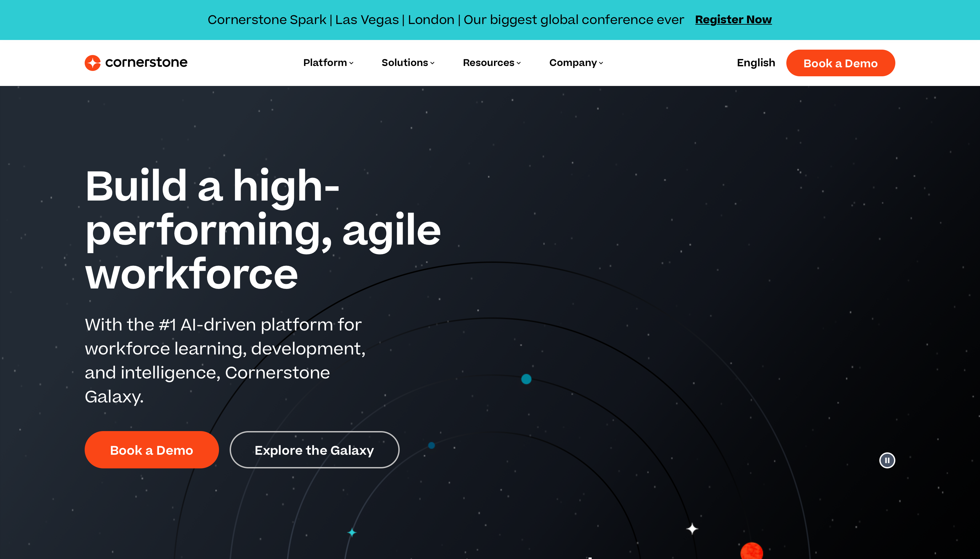Image resolution: width=980 pixels, height=559 pixels.
Task: Click Book a Demo in navigation bar
Action: click(x=840, y=63)
